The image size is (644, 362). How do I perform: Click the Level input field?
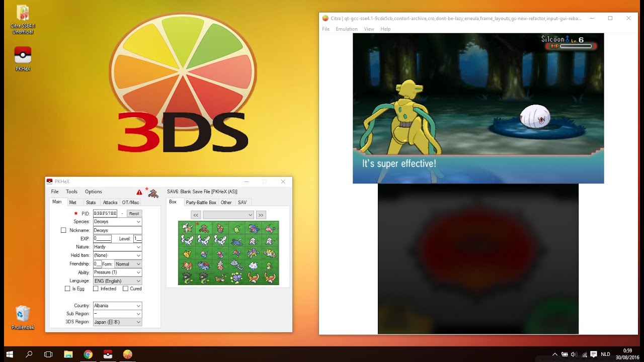click(x=137, y=239)
